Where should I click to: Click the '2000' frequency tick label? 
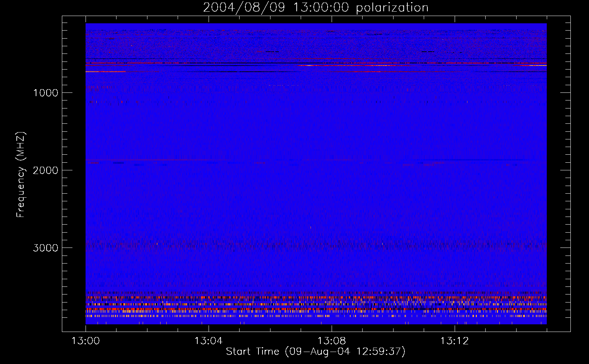46,170
